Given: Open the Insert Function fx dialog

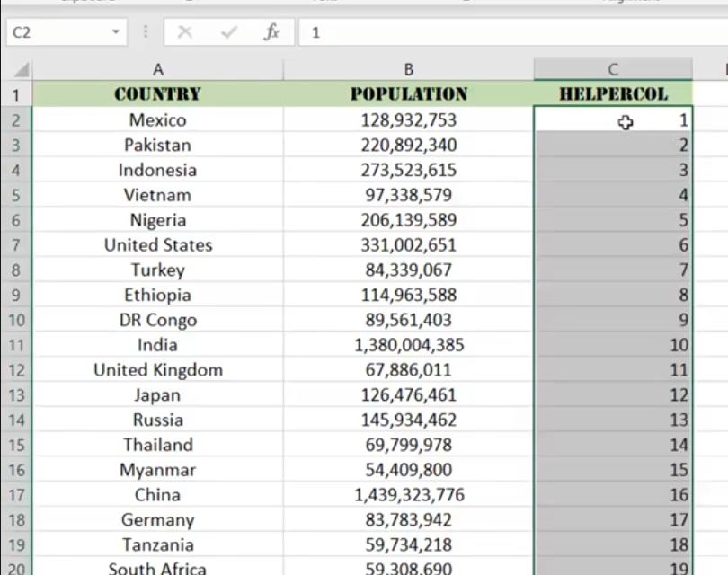Looking at the screenshot, I should coord(271,32).
